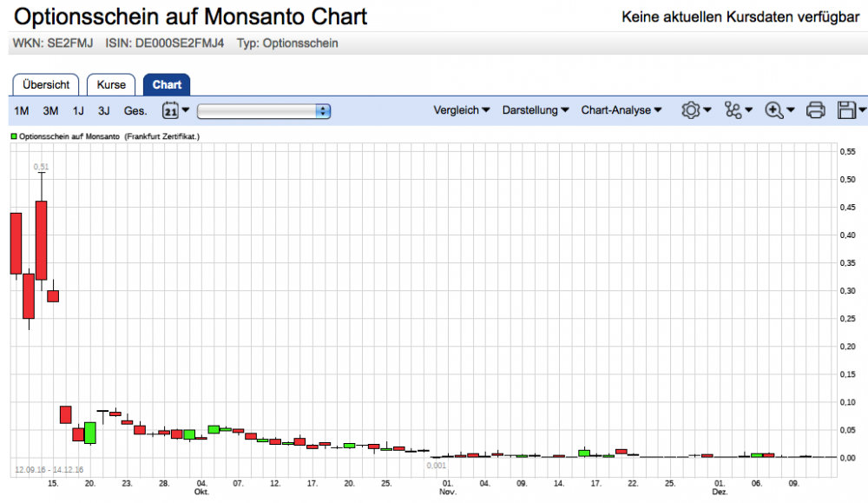Open the Vergleich dropdown
Image resolution: width=868 pixels, height=503 pixels.
pyautogui.click(x=461, y=110)
